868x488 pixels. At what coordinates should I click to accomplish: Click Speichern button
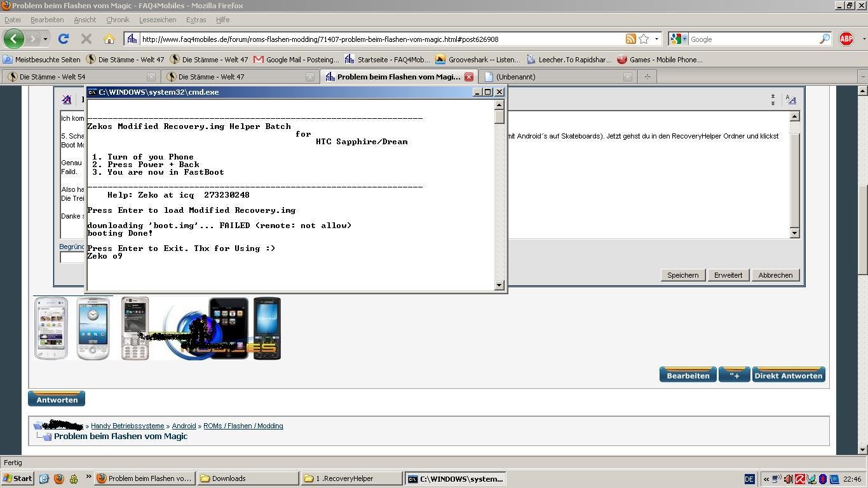pos(682,275)
